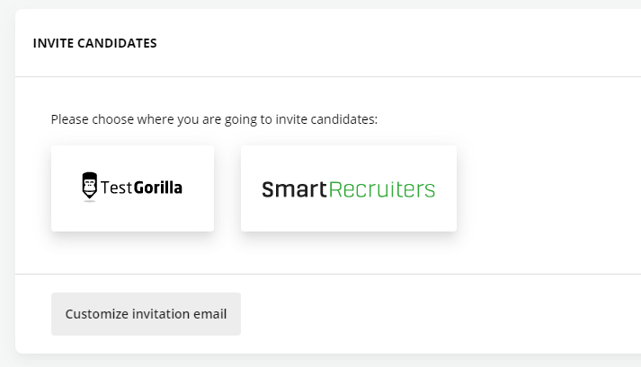641x367 pixels.
Task: Click the word 'CANDIDATES' in the panel title
Action: click(x=117, y=43)
